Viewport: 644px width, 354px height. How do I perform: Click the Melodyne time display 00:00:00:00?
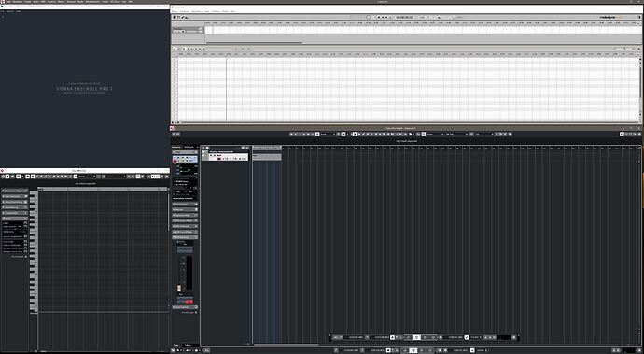pyautogui.click(x=404, y=17)
